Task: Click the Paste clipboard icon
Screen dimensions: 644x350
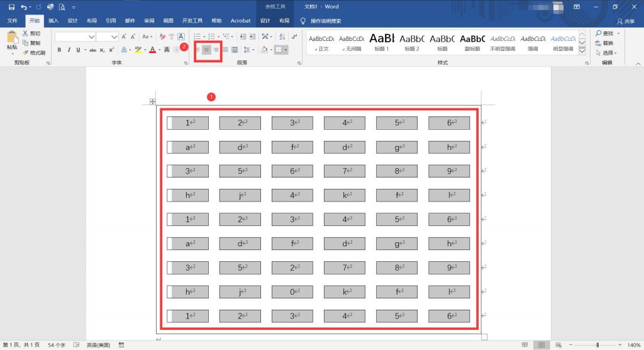Action: (13, 38)
